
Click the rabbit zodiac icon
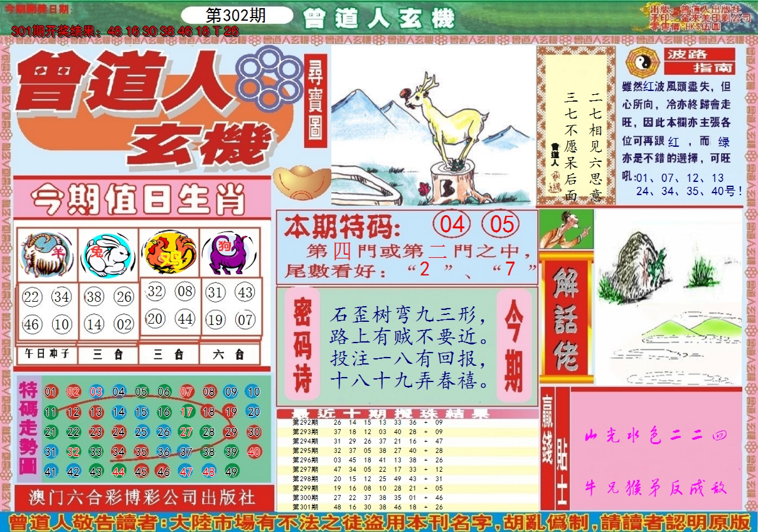[108, 255]
